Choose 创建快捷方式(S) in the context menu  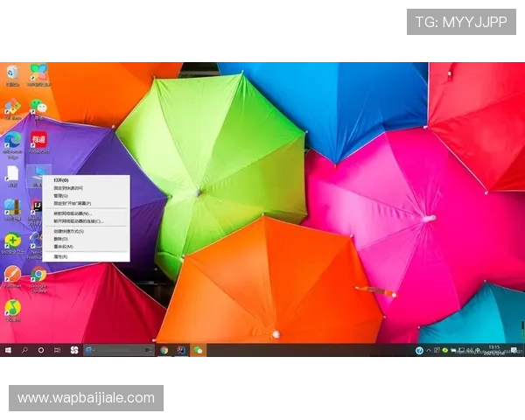(69, 231)
